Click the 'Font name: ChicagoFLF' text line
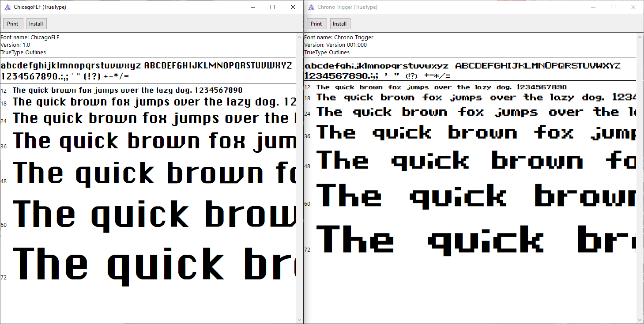 click(30, 38)
